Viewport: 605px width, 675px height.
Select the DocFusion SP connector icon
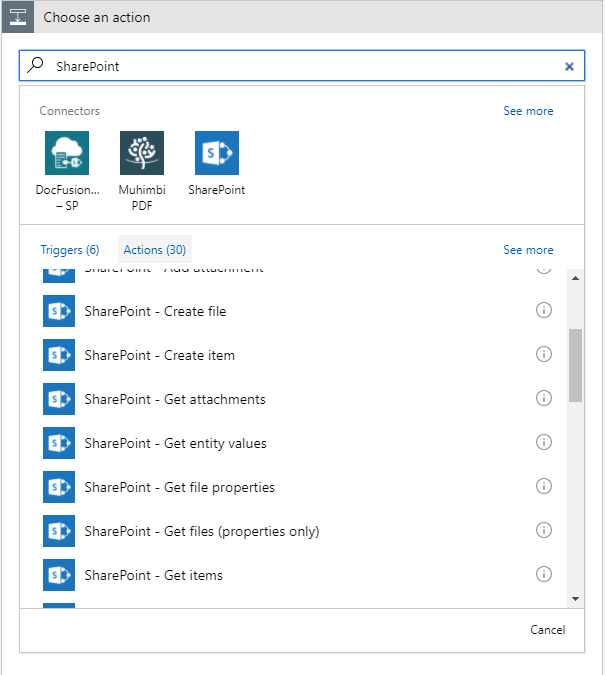[x=67, y=153]
